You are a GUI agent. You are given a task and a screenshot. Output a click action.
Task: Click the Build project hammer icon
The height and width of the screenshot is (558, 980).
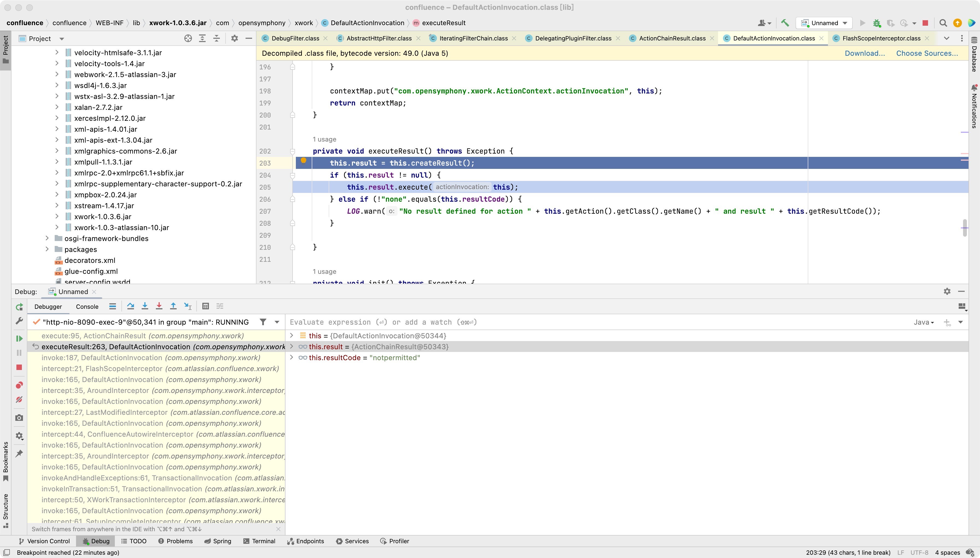pyautogui.click(x=785, y=23)
